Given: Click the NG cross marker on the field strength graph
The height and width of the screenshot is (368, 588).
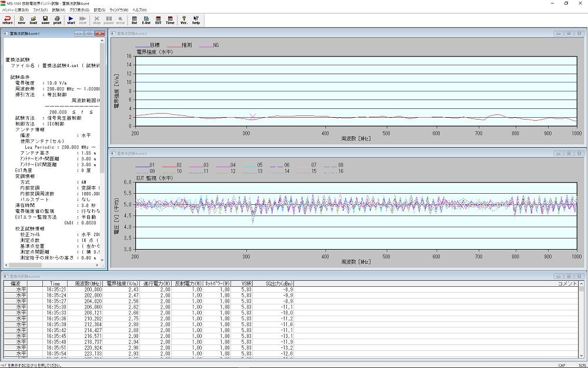Looking at the screenshot, I should coord(253,117).
